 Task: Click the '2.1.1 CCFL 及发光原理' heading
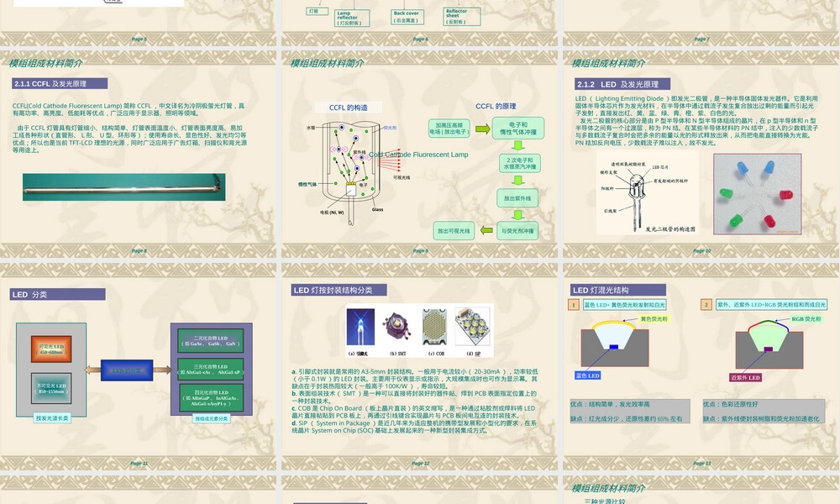coord(60,83)
